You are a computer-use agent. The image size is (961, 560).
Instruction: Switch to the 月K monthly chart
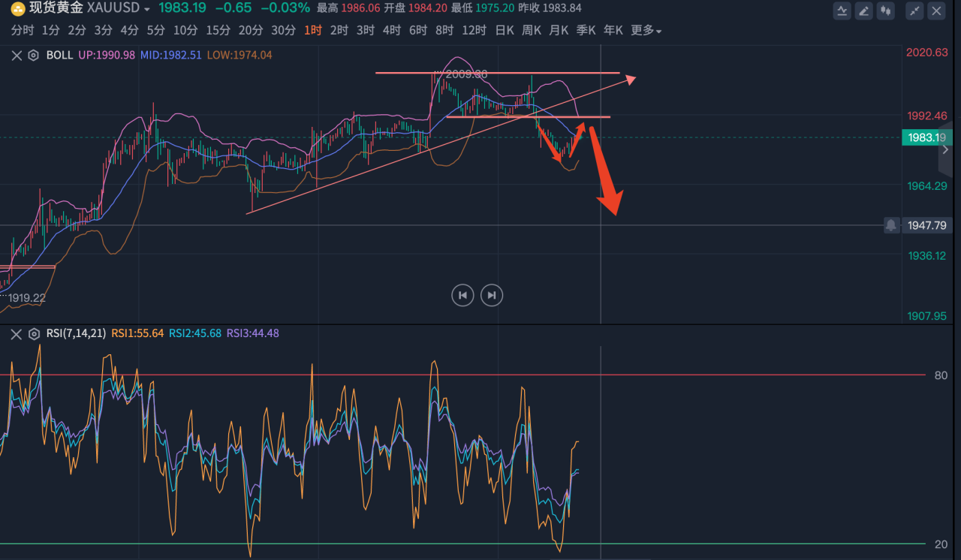559,31
